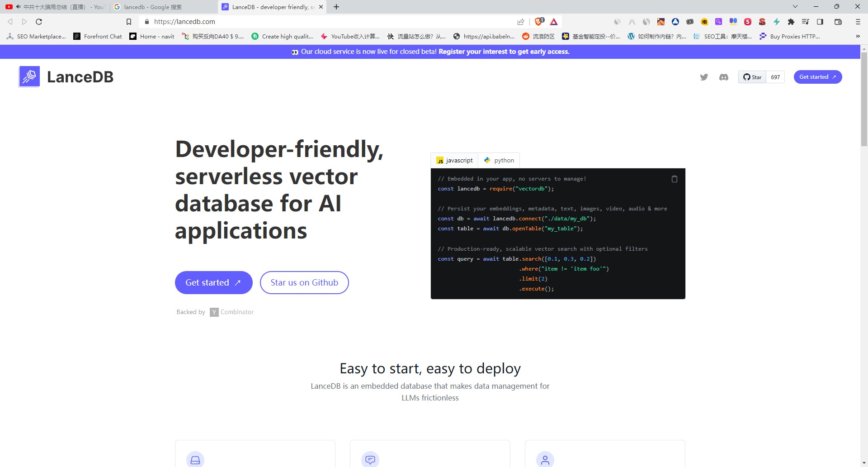The height and width of the screenshot is (467, 868).
Task: Open SEO Marketplace bookmark
Action: pyautogui.click(x=36, y=36)
